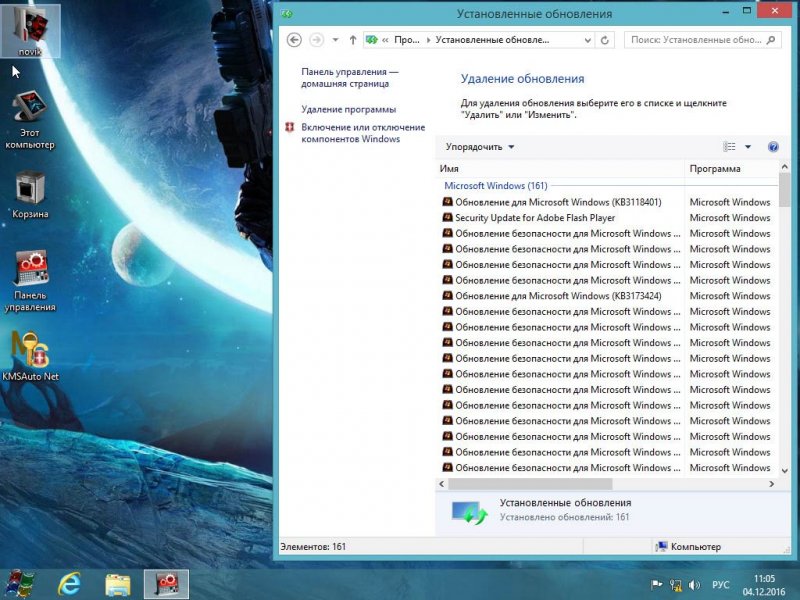The width and height of the screenshot is (800, 600).
Task: Launch the KMSAuto Net desktop icon
Action: click(31, 356)
